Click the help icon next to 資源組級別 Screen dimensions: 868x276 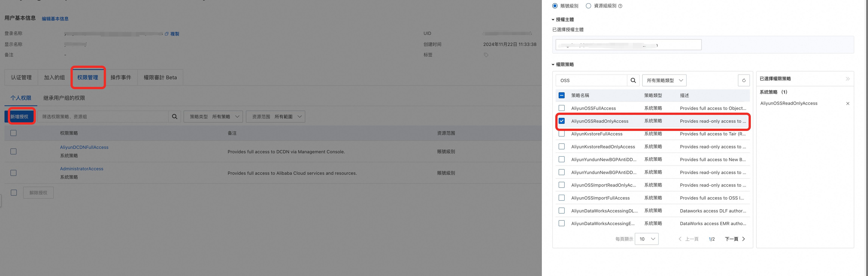click(620, 6)
